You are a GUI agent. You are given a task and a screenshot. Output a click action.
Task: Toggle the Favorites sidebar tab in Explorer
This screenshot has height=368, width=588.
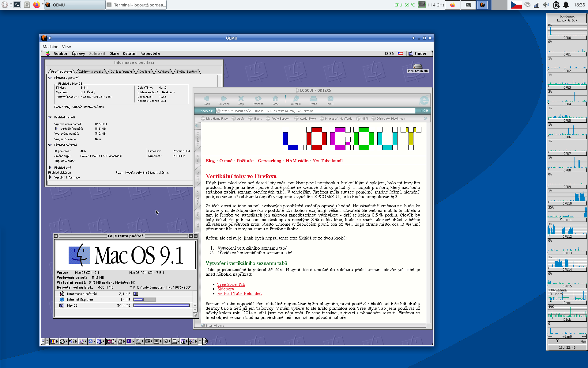[198, 139]
